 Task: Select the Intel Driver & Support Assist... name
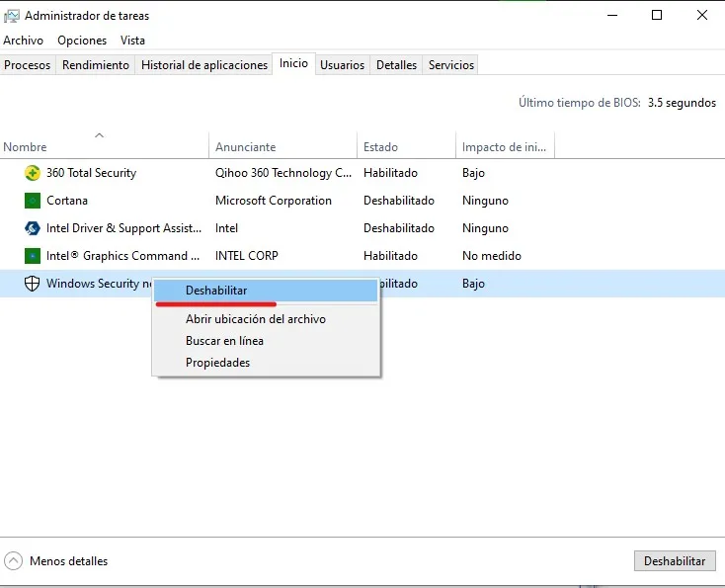(x=123, y=228)
